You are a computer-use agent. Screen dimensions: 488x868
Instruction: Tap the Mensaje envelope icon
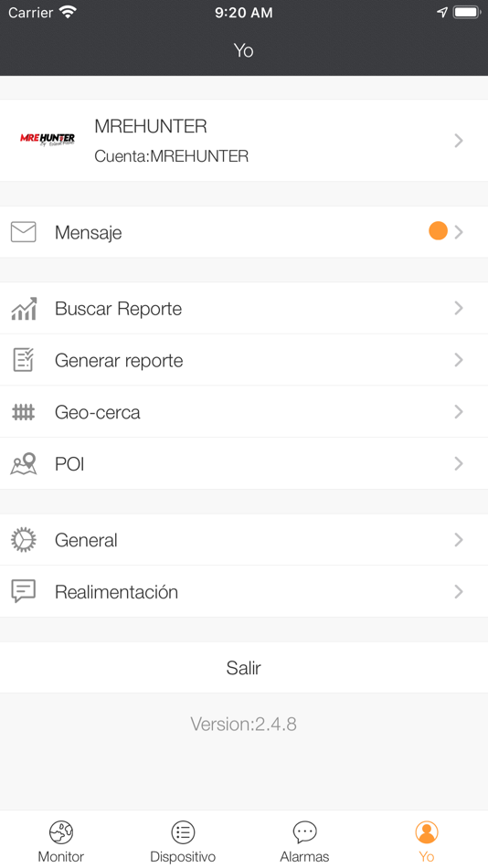coord(23,232)
